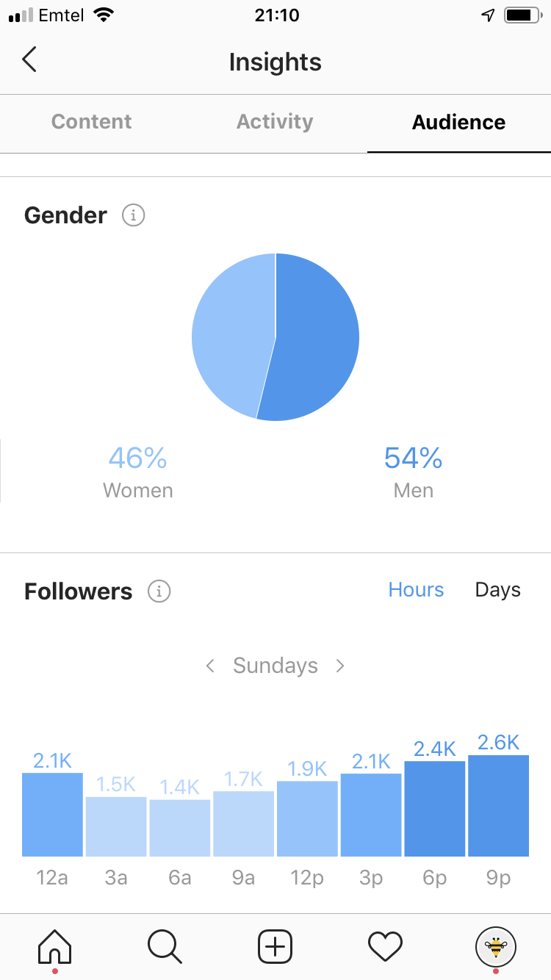Open the heart activity icon
Screen dimensions: 551x980
[386, 946]
